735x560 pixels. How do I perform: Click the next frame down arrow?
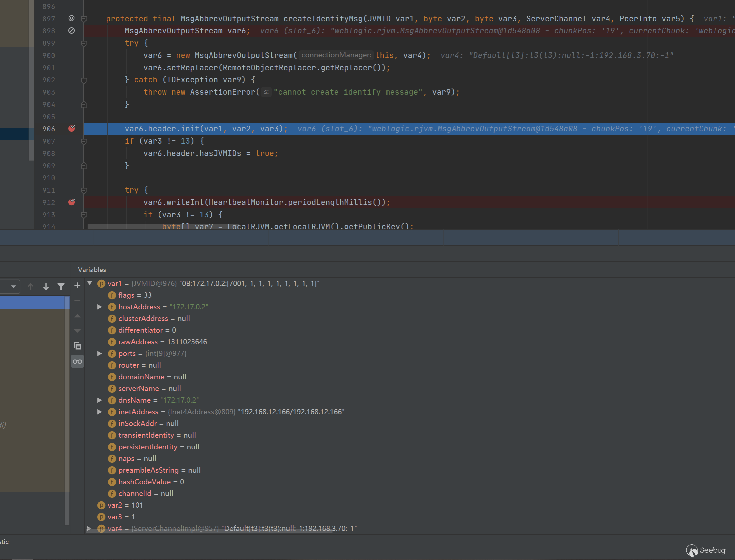[46, 287]
